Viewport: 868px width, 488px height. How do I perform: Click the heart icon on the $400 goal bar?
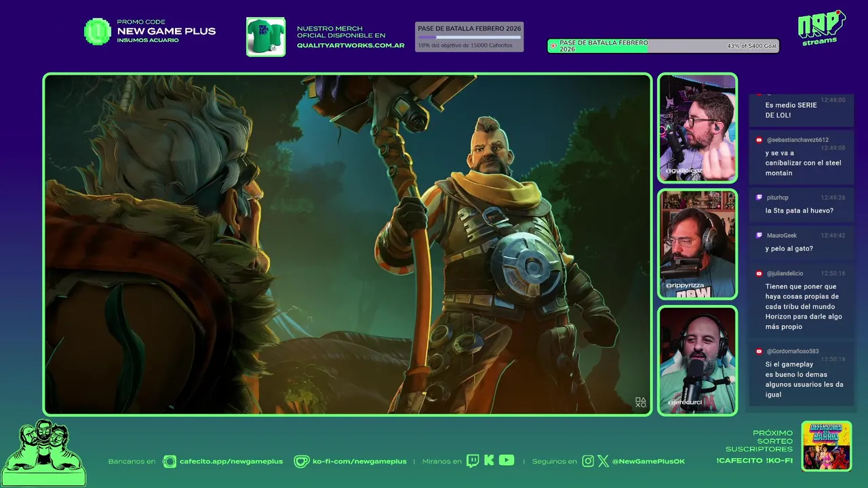click(x=553, y=46)
